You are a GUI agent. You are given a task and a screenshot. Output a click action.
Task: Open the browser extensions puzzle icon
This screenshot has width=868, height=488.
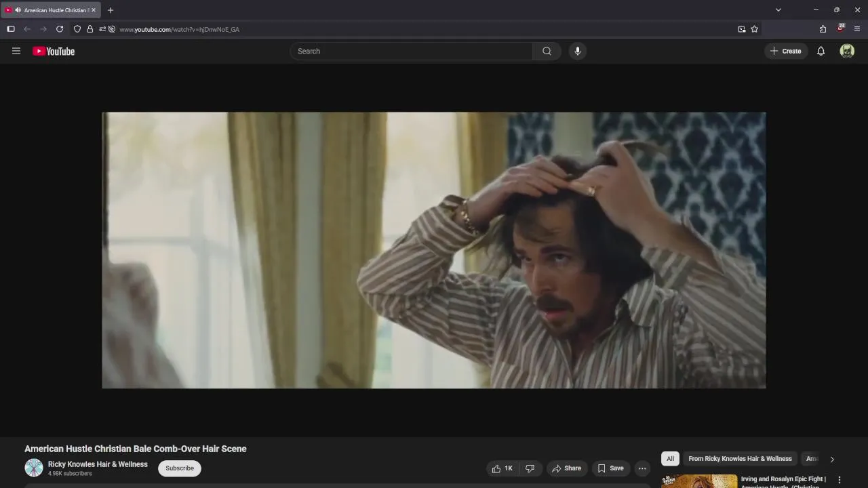823,29
